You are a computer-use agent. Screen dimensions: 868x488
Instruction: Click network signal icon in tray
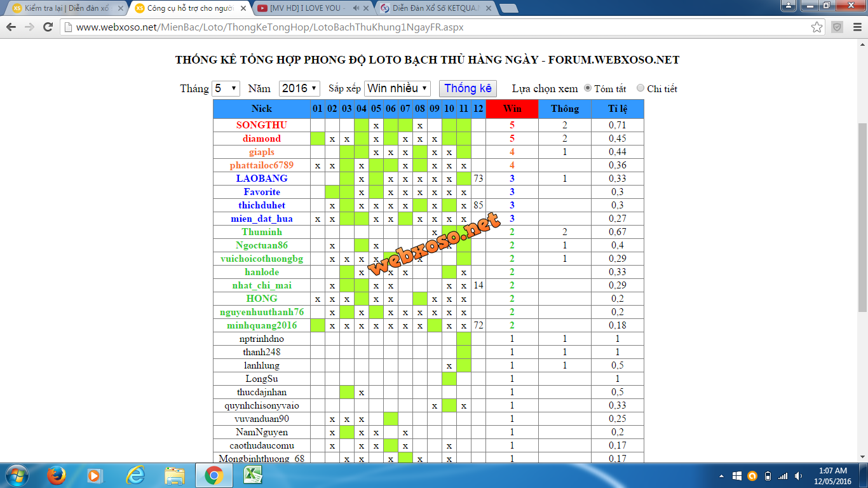point(783,476)
